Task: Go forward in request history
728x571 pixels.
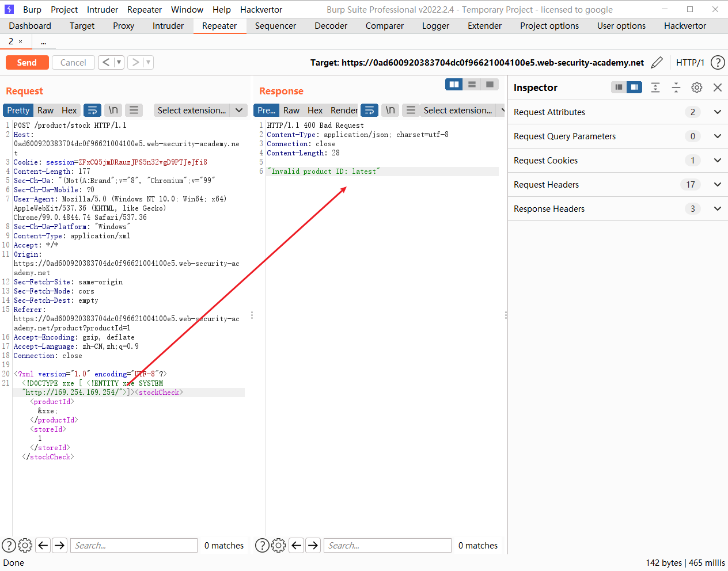Action: [x=135, y=62]
